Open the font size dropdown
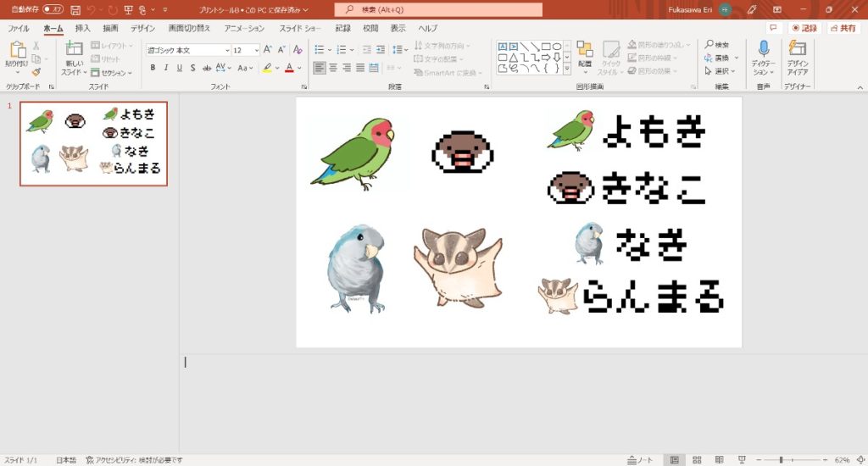The width and height of the screenshot is (868, 466). click(255, 50)
